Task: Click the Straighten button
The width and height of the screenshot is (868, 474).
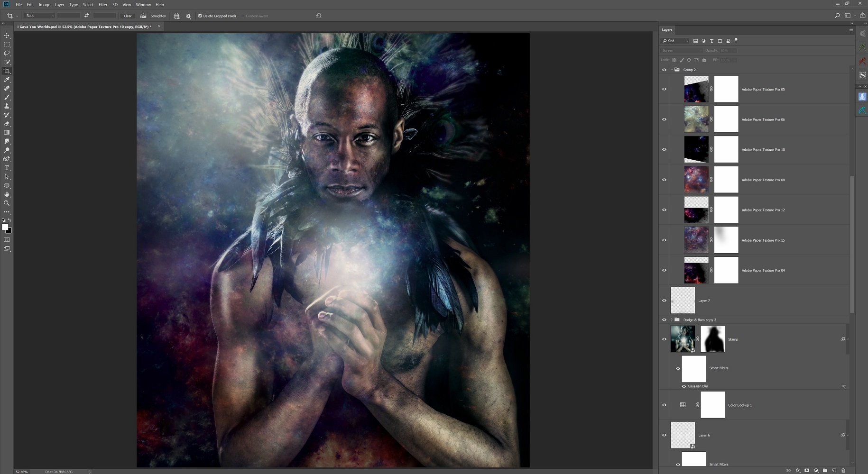Action: coord(153,16)
